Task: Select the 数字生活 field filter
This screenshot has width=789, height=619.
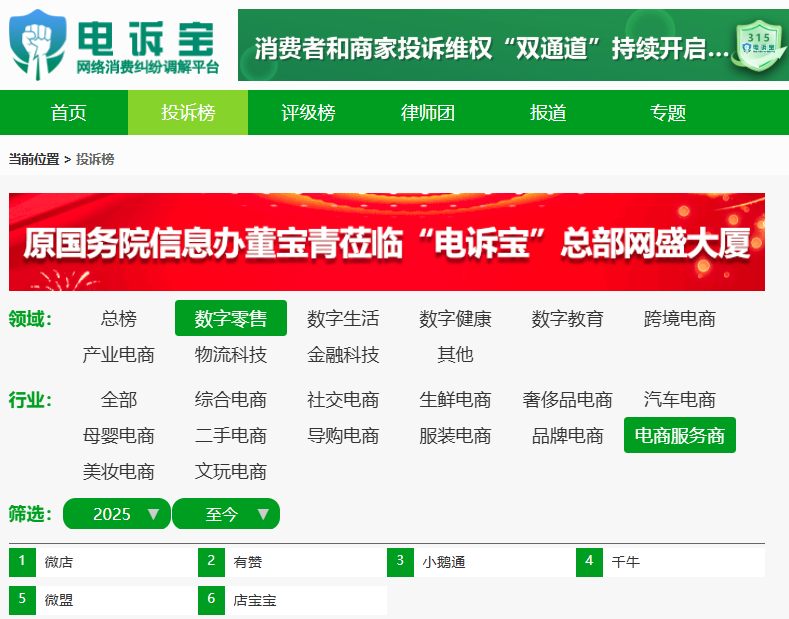Action: 343,319
